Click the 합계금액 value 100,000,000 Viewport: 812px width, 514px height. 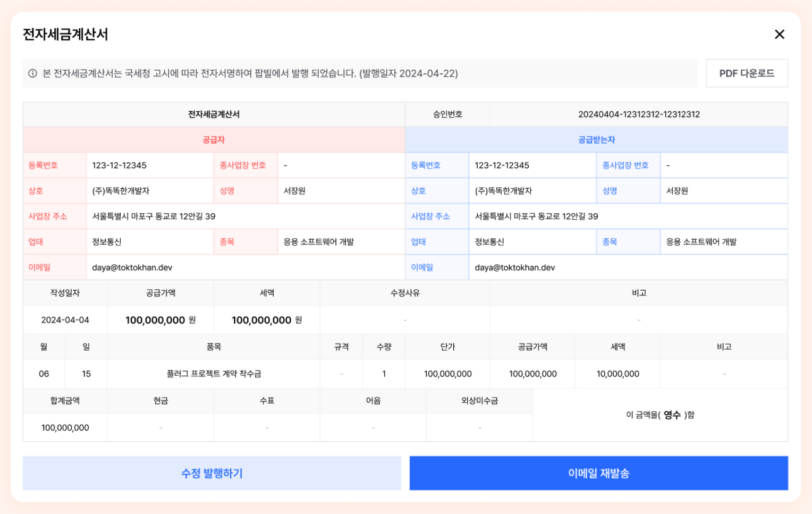point(65,428)
